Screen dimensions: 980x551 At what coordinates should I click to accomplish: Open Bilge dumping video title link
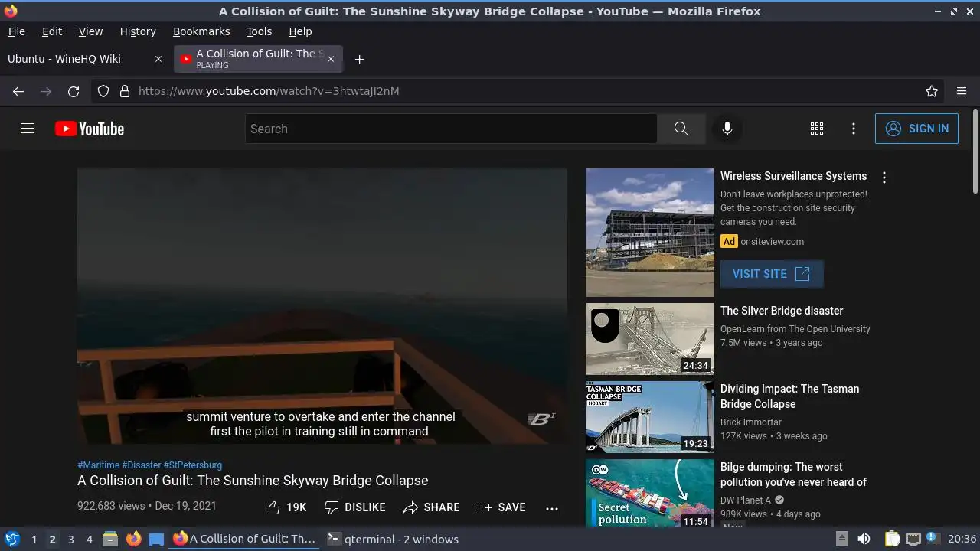click(793, 474)
